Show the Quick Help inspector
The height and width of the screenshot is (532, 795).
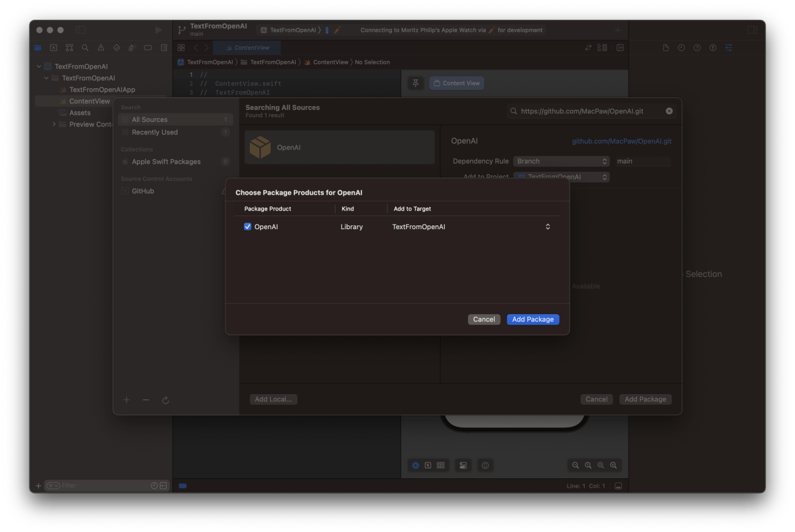697,48
